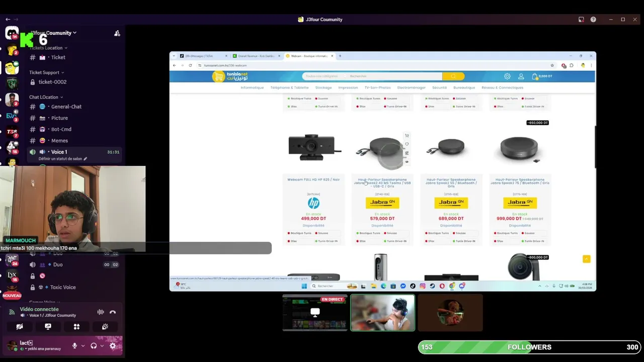Mute the microphone in user panel
The height and width of the screenshot is (362, 644).
tap(74, 346)
